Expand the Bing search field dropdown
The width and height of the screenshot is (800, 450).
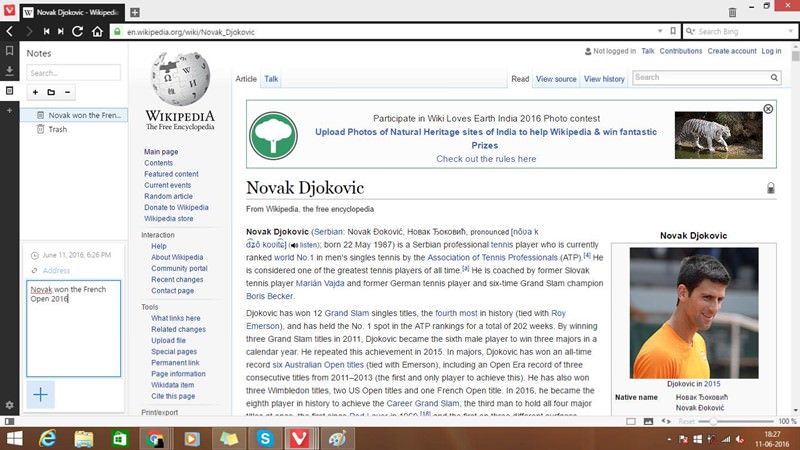tap(790, 31)
